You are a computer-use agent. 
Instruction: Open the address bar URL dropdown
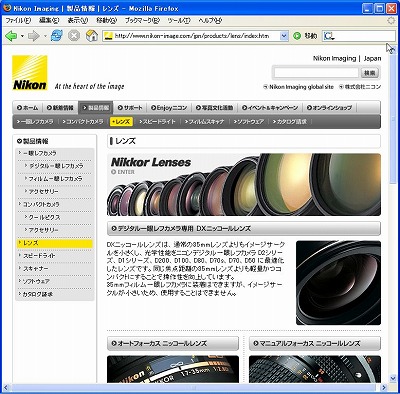tap(284, 36)
